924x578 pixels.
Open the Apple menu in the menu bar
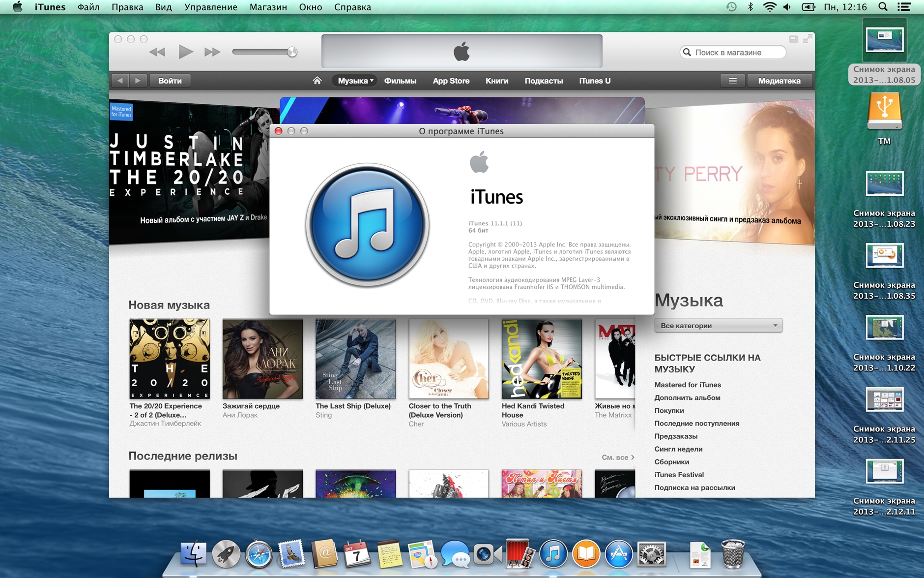coord(17,7)
